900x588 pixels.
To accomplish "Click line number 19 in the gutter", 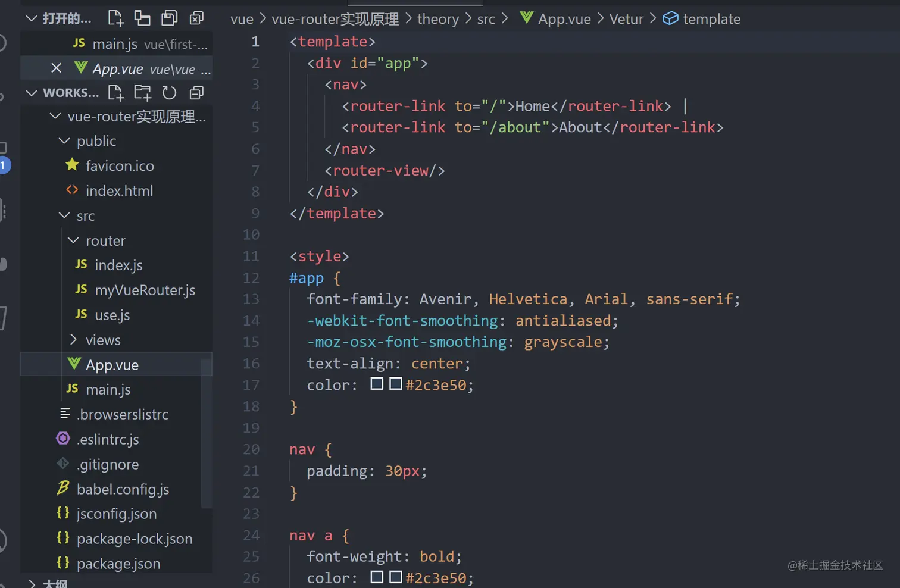I will [x=251, y=428].
